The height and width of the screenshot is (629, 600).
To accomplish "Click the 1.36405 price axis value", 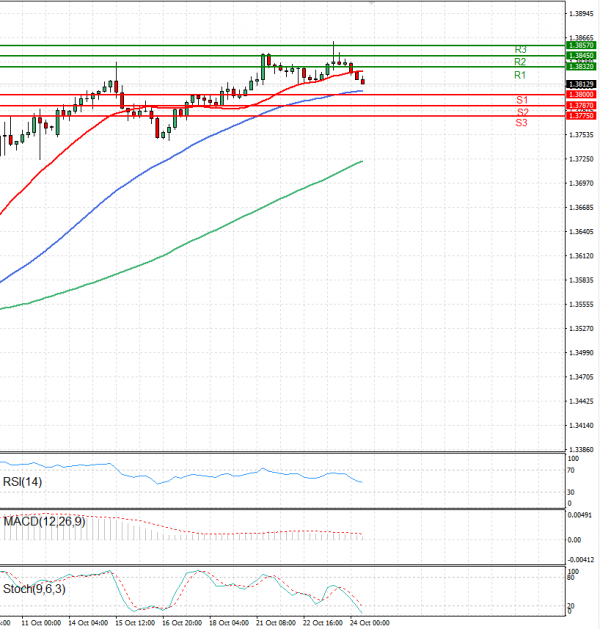I will [x=581, y=232].
